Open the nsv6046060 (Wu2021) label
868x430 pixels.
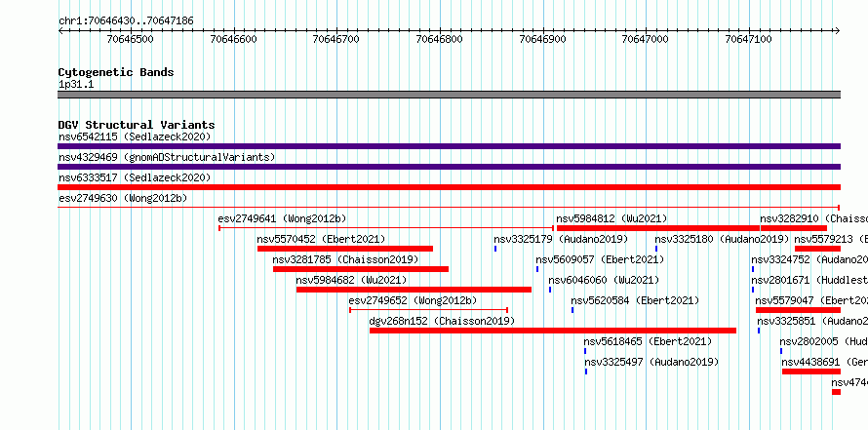point(604,280)
